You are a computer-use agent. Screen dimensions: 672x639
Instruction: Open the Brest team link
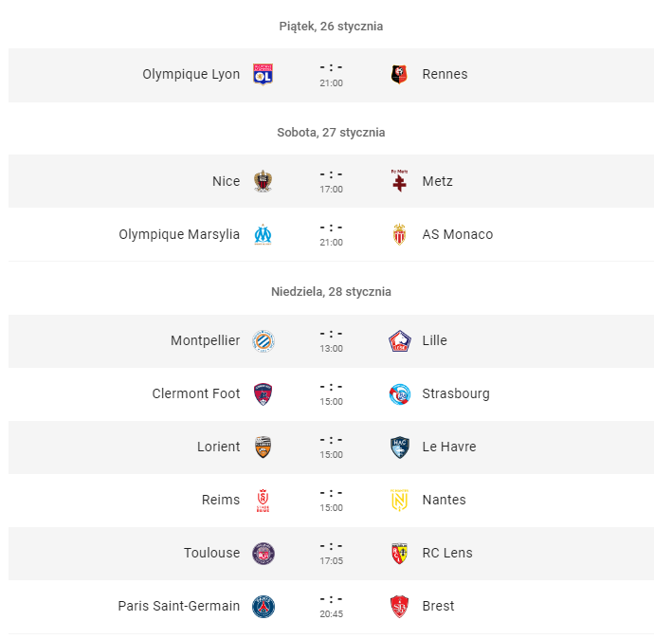point(438,607)
